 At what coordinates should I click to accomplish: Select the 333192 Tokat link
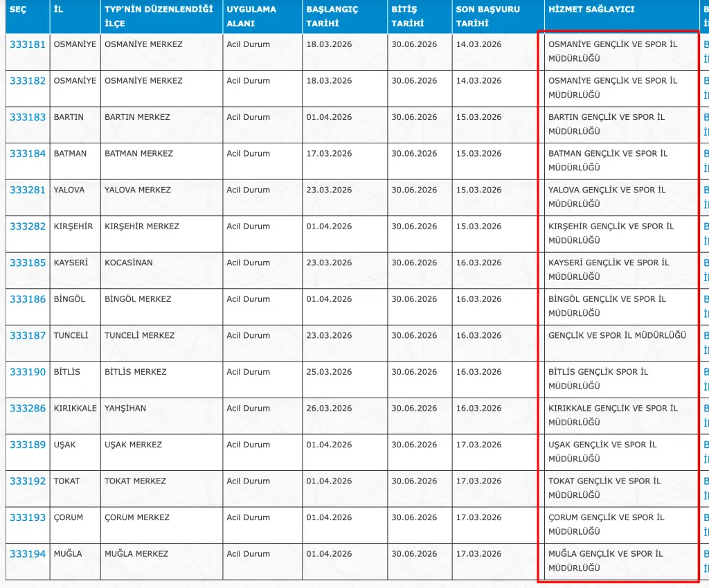click(28, 481)
